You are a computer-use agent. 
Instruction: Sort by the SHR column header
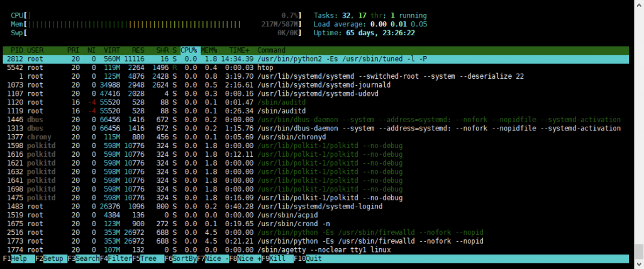tap(162, 50)
